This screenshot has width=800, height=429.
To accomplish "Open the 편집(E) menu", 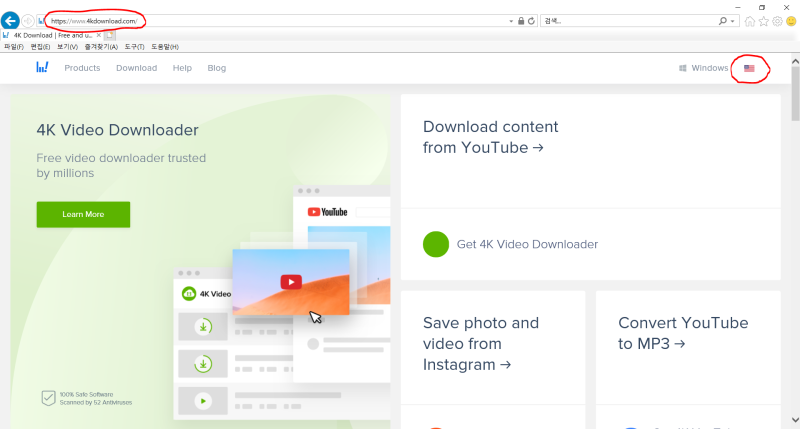I will (x=40, y=46).
